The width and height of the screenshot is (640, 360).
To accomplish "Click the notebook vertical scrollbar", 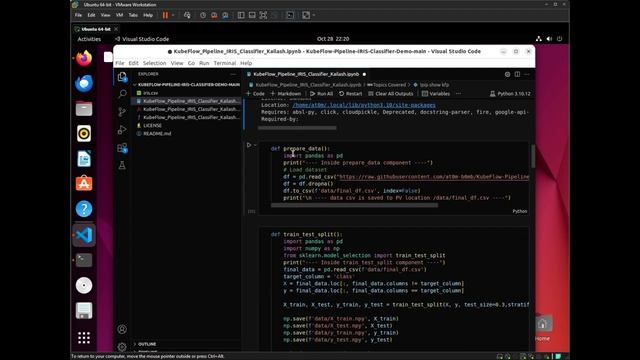I will 533,156.
